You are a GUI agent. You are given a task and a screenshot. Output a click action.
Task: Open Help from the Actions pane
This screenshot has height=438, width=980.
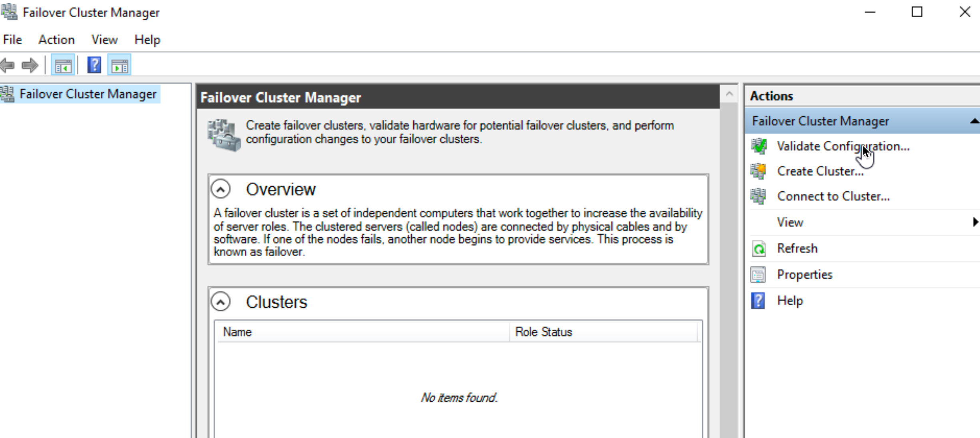click(x=790, y=301)
